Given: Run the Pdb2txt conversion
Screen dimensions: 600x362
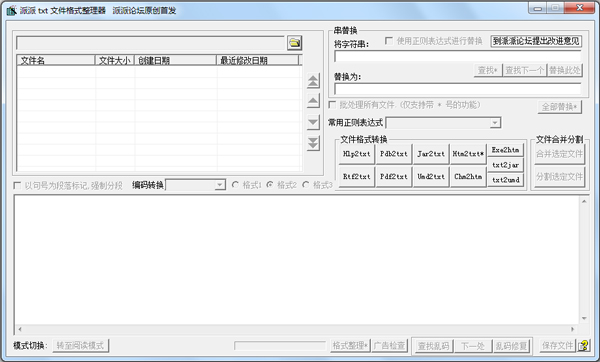Looking at the screenshot, I should click(393, 154).
